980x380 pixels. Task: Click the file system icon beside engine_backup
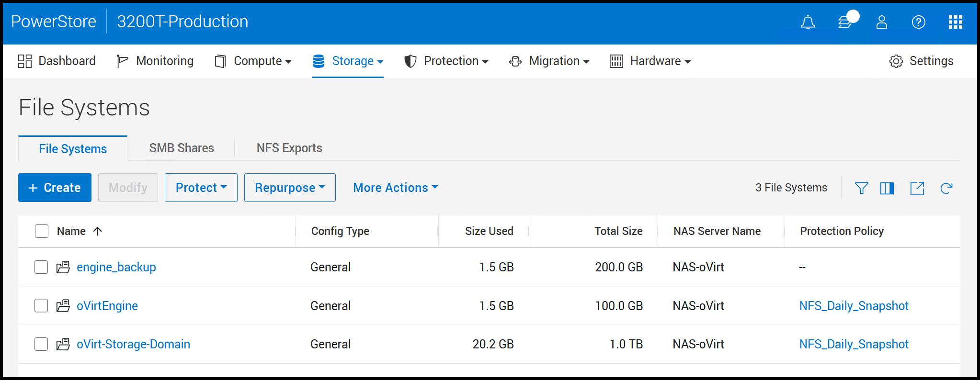pyautogui.click(x=63, y=267)
